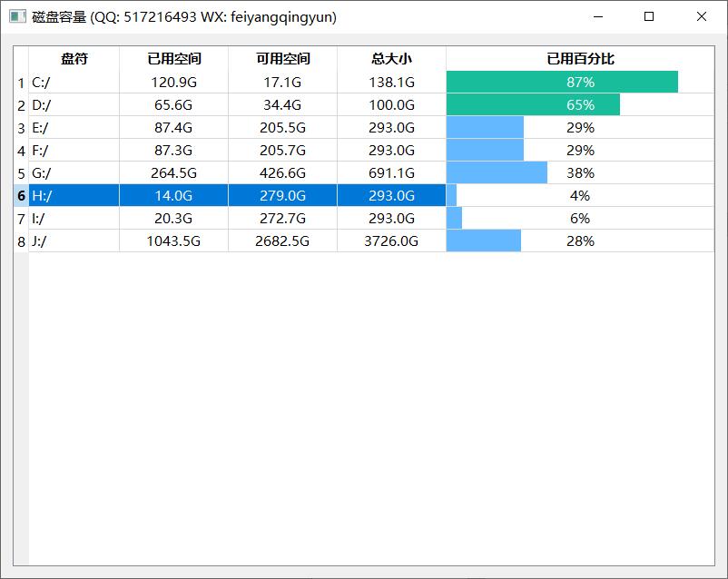Select the 264.5G used space cell
The height and width of the screenshot is (579, 728).
[173, 173]
